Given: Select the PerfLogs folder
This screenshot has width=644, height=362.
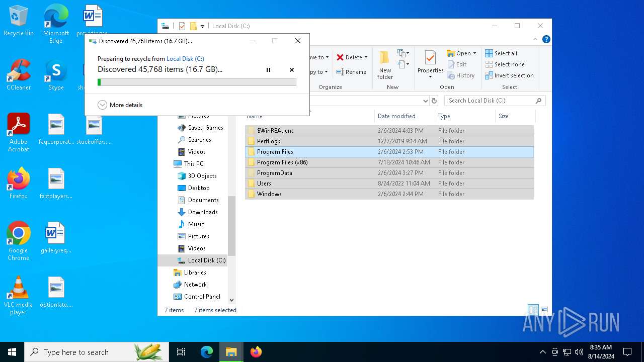Looking at the screenshot, I should click(389, 141).
